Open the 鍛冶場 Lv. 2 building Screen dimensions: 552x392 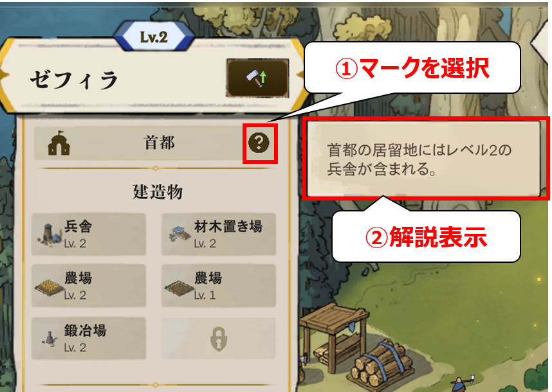pyautogui.click(x=88, y=338)
